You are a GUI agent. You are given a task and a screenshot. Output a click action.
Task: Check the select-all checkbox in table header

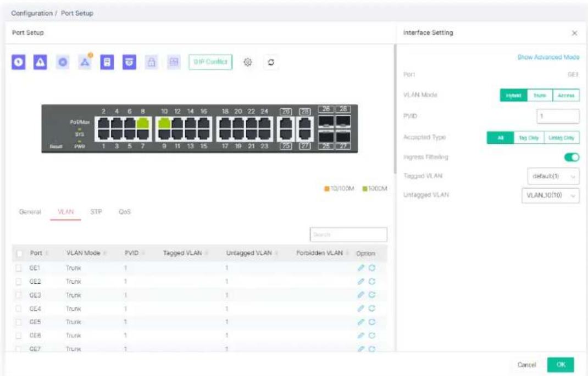pos(19,254)
